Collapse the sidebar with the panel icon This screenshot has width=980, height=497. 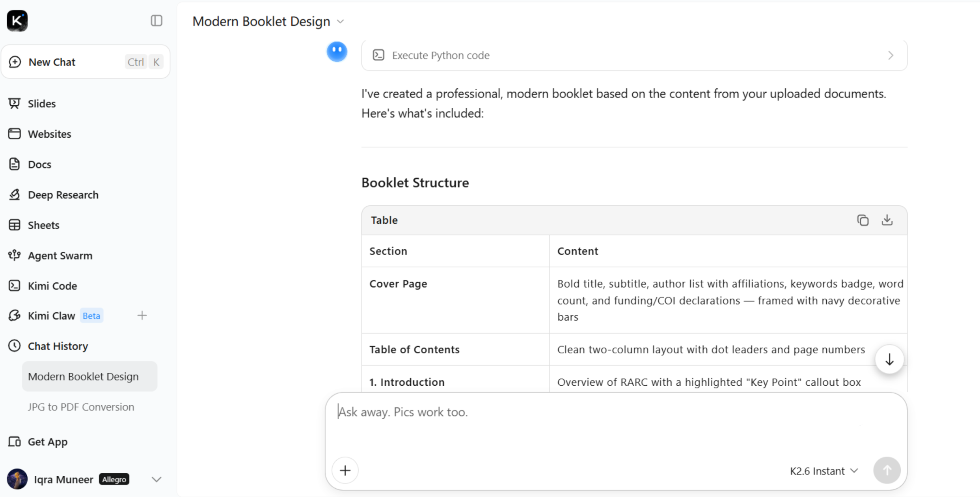coord(157,21)
